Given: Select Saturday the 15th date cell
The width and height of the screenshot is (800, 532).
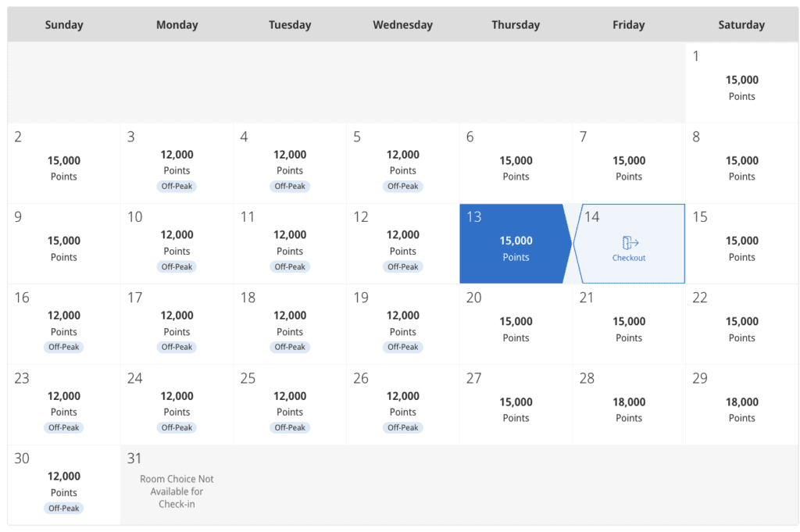Looking at the screenshot, I should coord(741,244).
